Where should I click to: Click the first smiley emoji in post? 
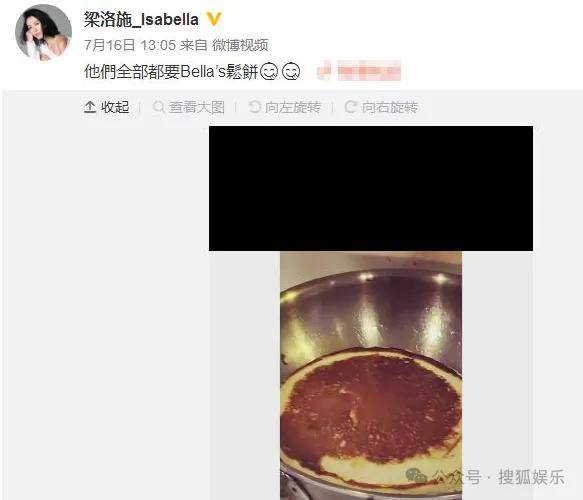click(268, 71)
